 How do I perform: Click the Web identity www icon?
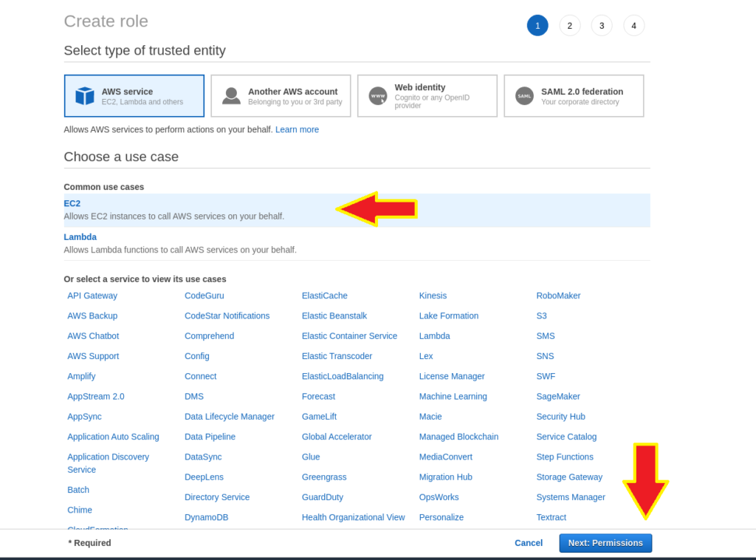click(378, 96)
